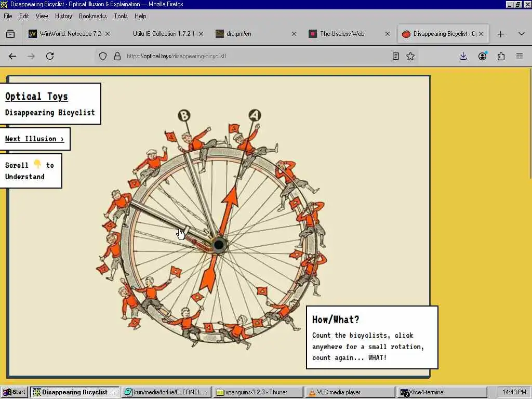The height and width of the screenshot is (399, 532).
Task: Open the Bookmarks menu
Action: (x=92, y=16)
